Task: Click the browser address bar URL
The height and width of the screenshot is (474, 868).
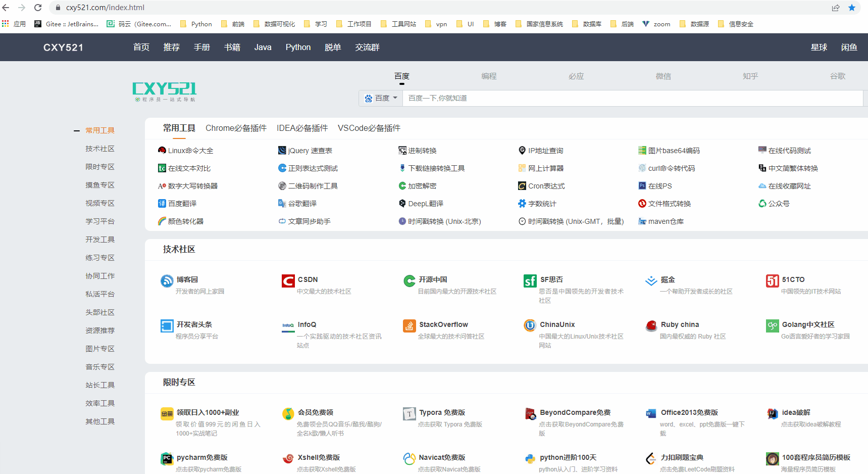Action: 105,8
